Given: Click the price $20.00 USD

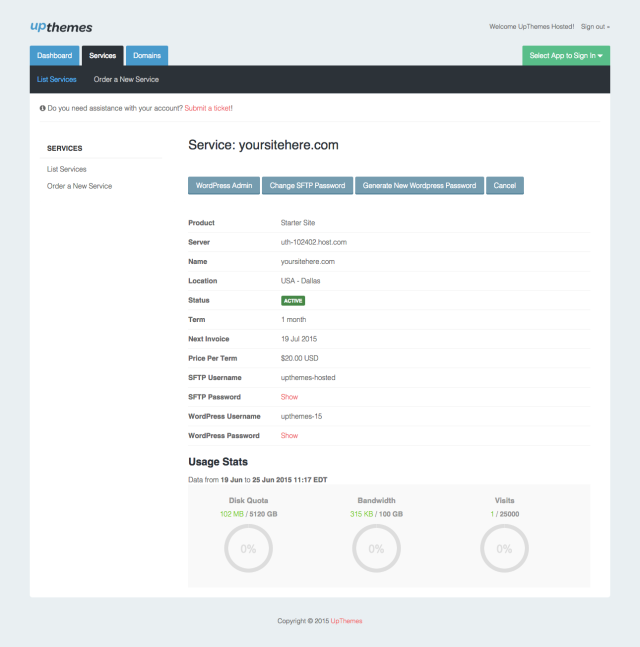Looking at the screenshot, I should pyautogui.click(x=299, y=358).
